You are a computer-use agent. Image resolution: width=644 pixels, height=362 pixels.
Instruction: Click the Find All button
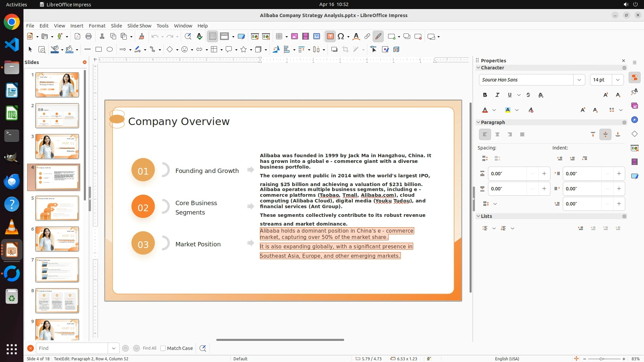point(149,348)
